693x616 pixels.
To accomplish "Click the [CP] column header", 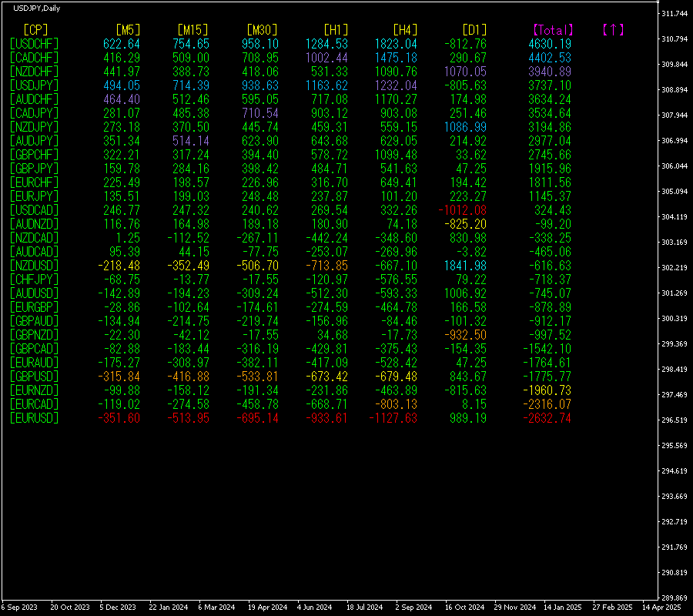I will (35, 30).
